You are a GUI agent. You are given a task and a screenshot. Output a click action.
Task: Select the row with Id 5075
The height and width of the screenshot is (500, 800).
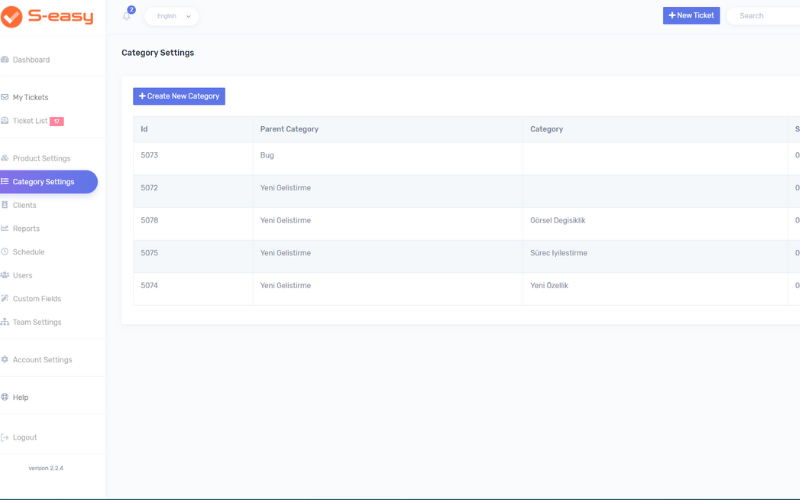tap(466, 257)
